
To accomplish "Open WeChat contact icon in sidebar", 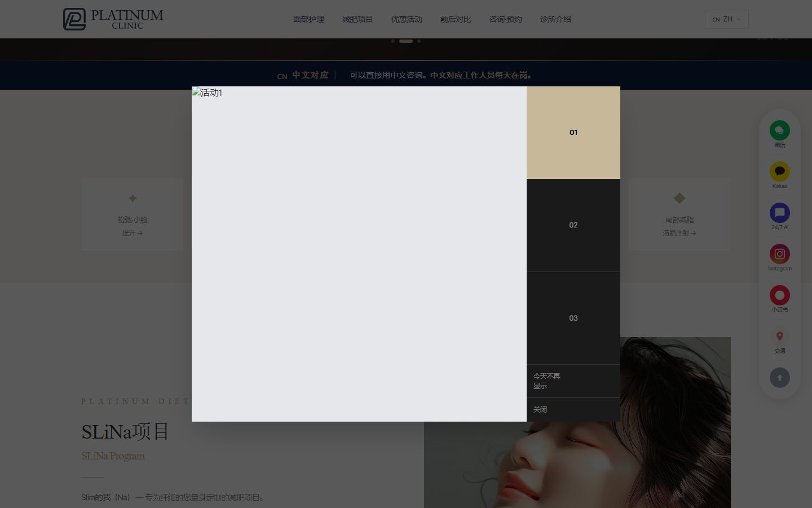I will (x=780, y=130).
